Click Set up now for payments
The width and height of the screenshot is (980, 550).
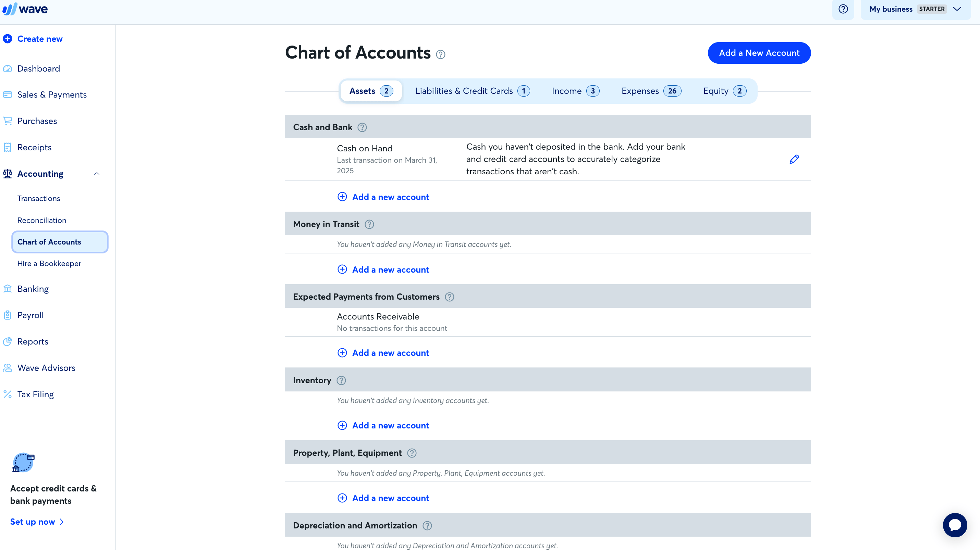32,522
